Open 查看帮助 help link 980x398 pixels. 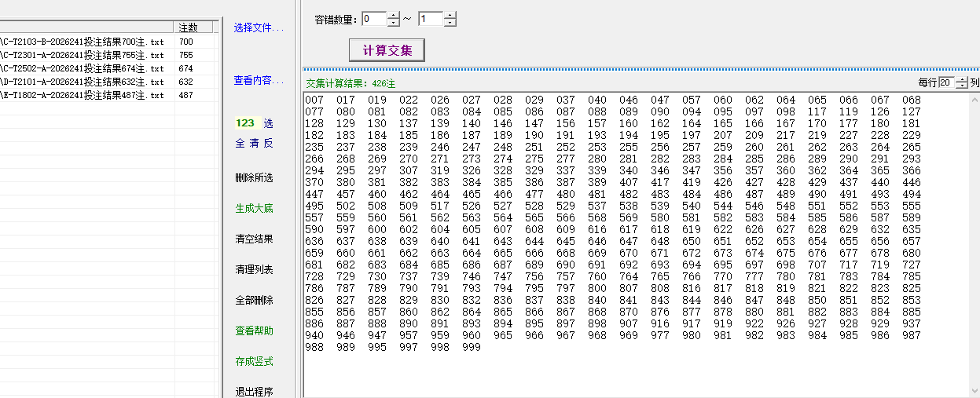(x=255, y=331)
